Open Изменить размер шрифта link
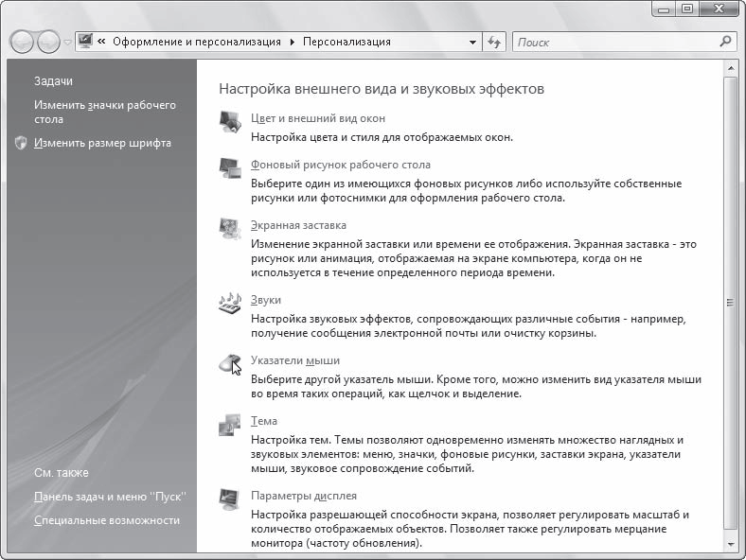This screenshot has height=560, width=746. pos(102,143)
